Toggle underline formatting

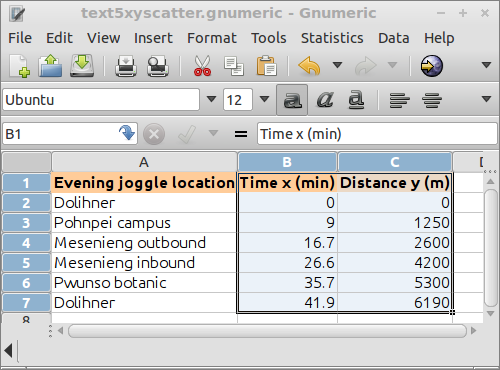[x=356, y=100]
